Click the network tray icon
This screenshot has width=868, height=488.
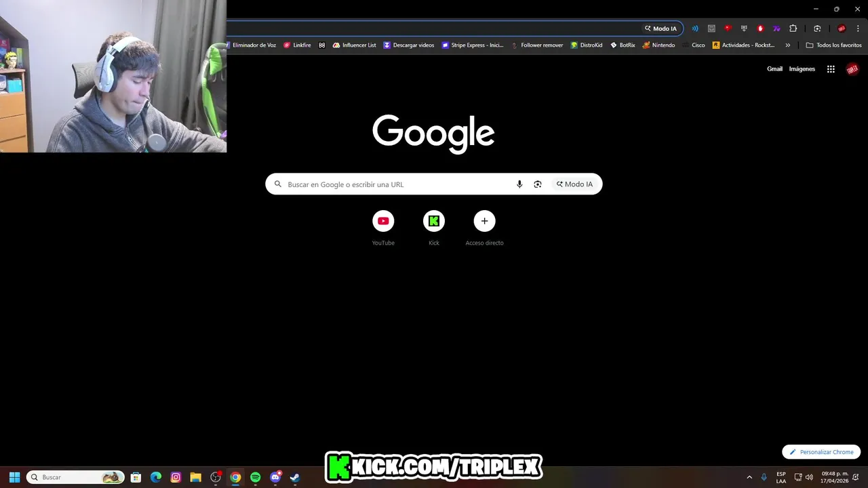798,477
